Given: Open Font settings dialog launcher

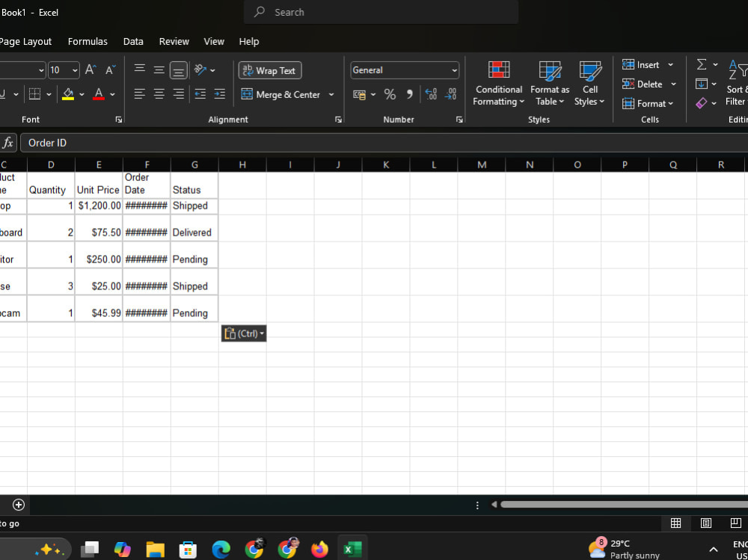Looking at the screenshot, I should (118, 120).
